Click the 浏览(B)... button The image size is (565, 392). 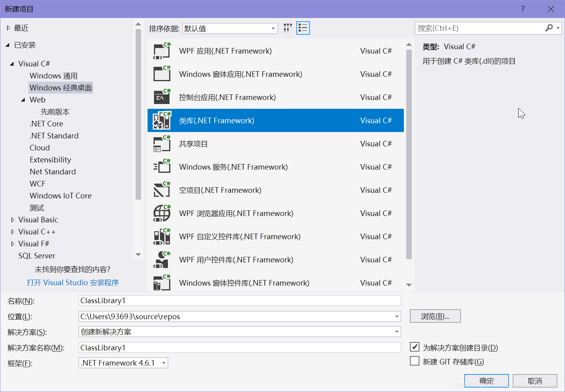click(435, 316)
